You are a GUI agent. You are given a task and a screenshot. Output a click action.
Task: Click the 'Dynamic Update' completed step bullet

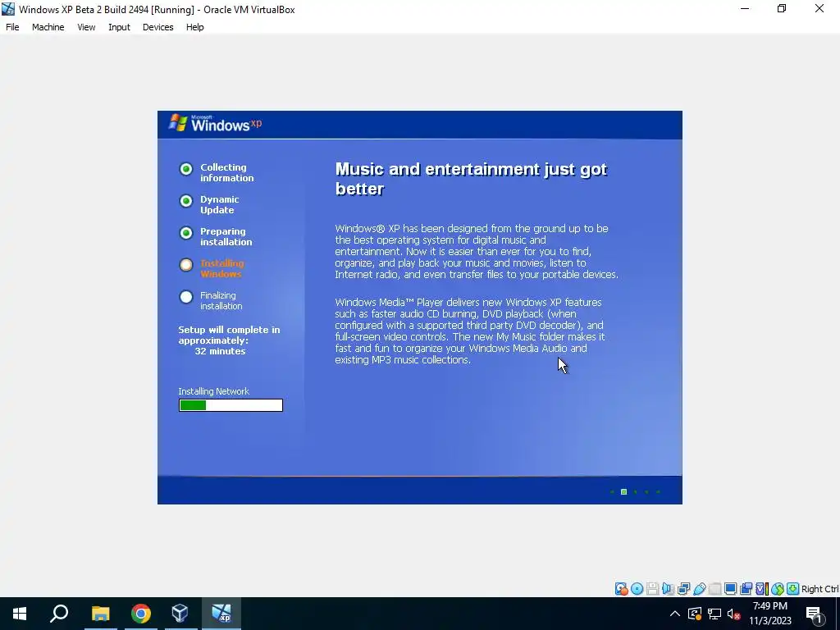pos(186,201)
